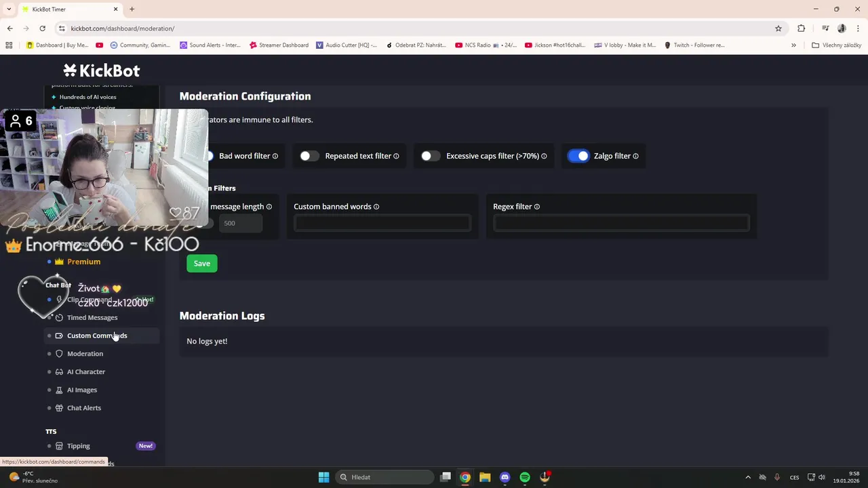Screen dimensions: 868x488
Task: Toggle the Zalgo filter switch
Action: 578,156
